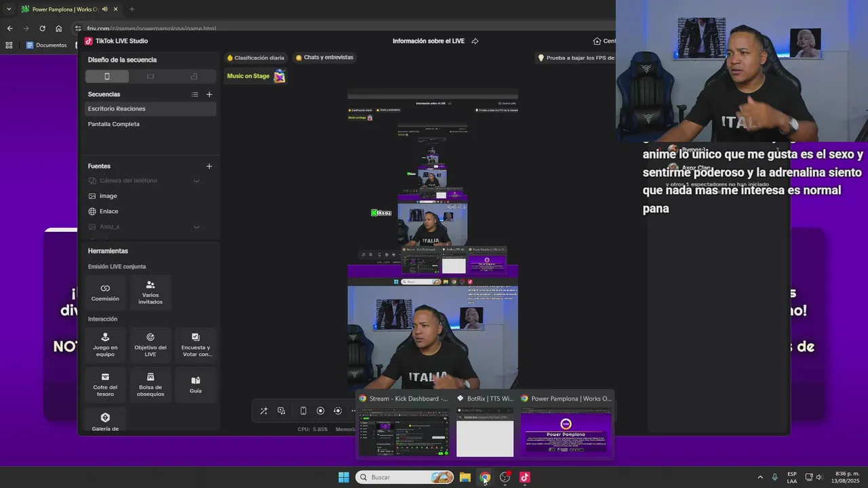Show hidden system tray icons
868x488 pixels.
point(760,477)
